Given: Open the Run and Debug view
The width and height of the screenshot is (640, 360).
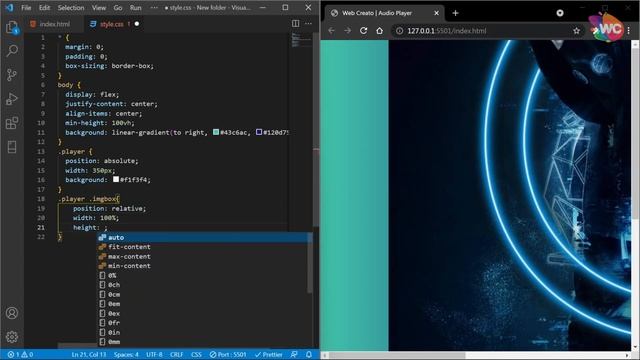Looking at the screenshot, I should pos(12,99).
